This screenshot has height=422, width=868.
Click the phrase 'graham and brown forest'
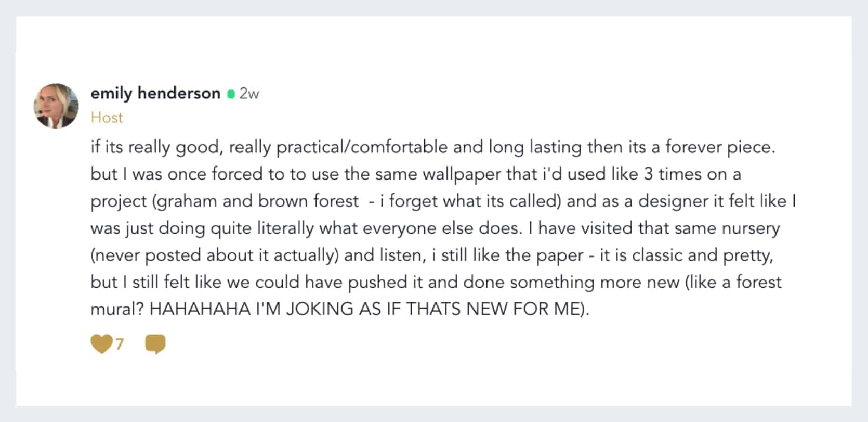[257, 201]
